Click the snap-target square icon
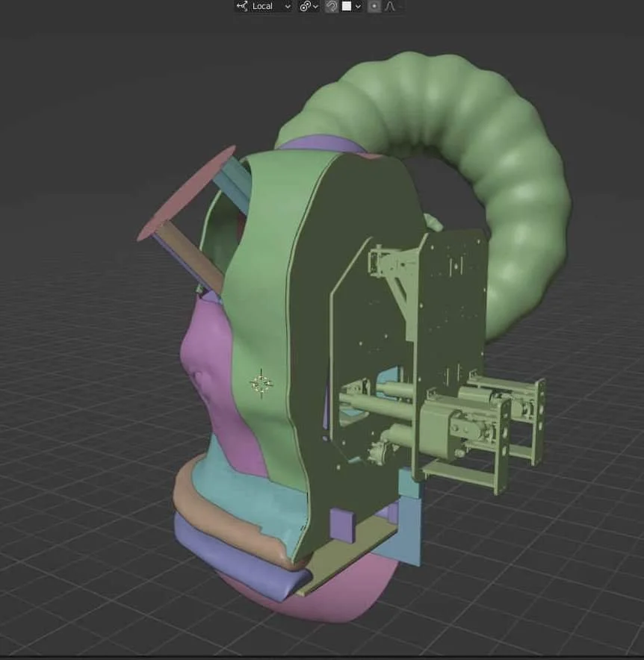Image resolution: width=644 pixels, height=660 pixels. [345, 6]
